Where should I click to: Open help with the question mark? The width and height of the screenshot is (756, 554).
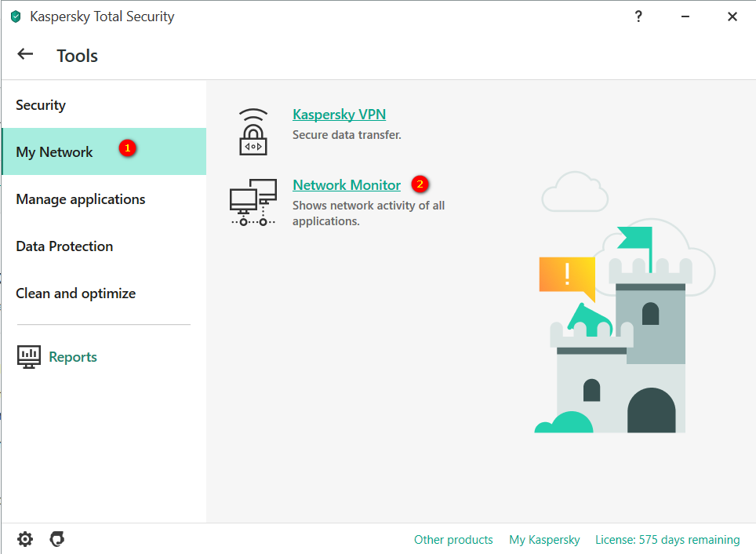(x=638, y=17)
